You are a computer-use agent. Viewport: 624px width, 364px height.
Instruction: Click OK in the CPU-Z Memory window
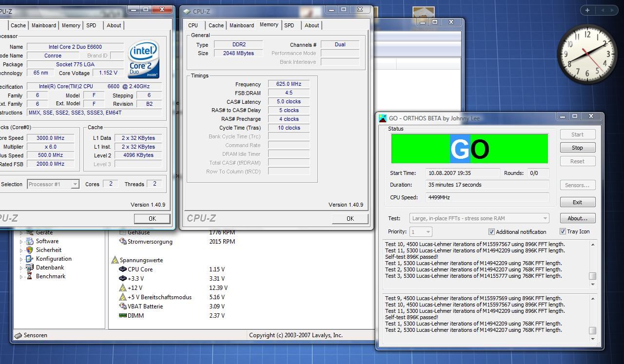350,218
